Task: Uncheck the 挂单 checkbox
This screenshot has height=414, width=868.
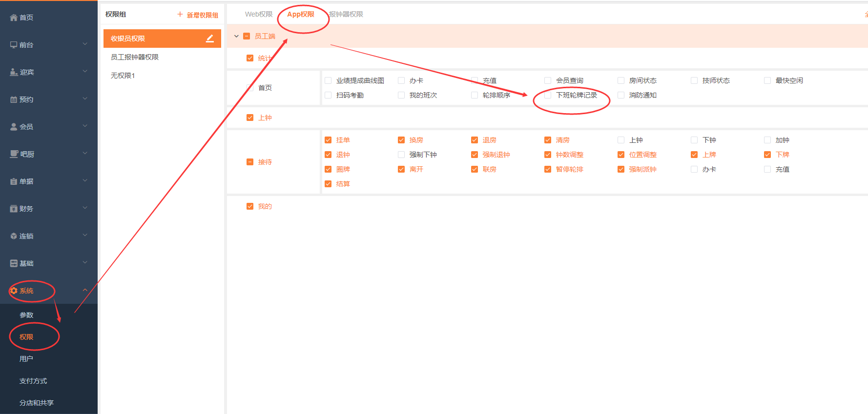Action: (328, 140)
